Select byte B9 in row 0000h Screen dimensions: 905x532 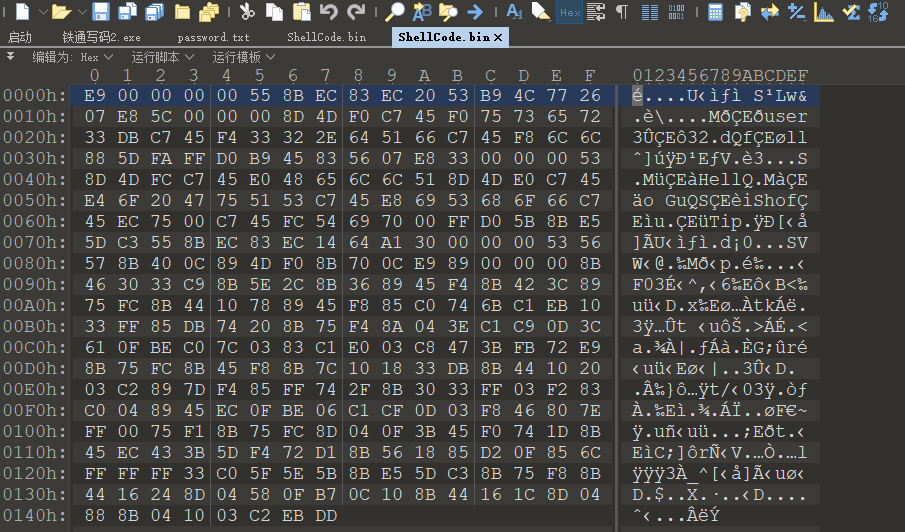coord(491,95)
